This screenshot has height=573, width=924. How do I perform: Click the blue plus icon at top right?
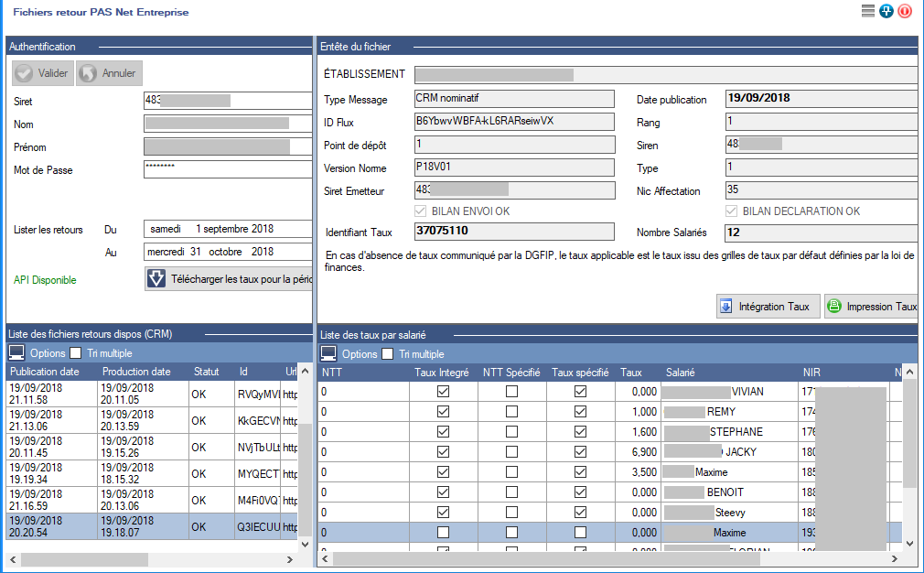pyautogui.click(x=886, y=11)
